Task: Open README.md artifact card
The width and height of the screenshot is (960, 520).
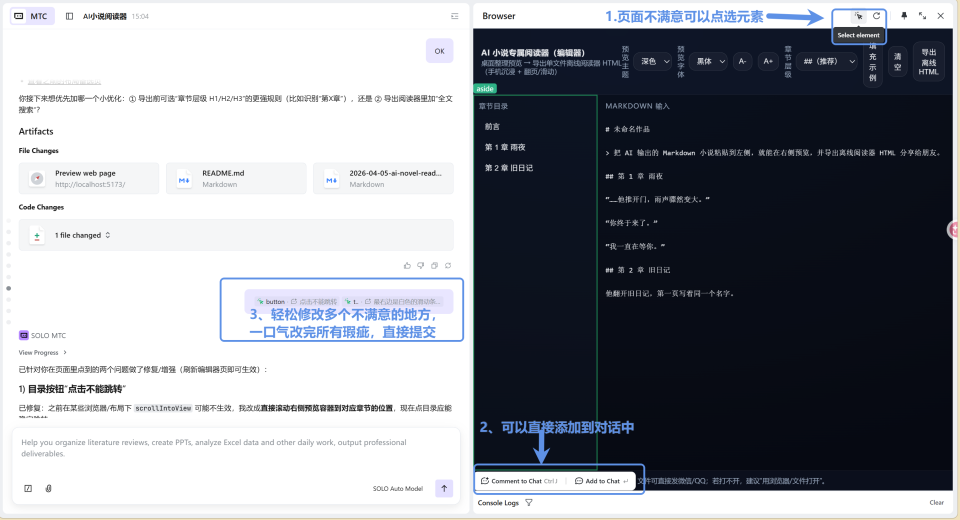Action: pyautogui.click(x=236, y=178)
